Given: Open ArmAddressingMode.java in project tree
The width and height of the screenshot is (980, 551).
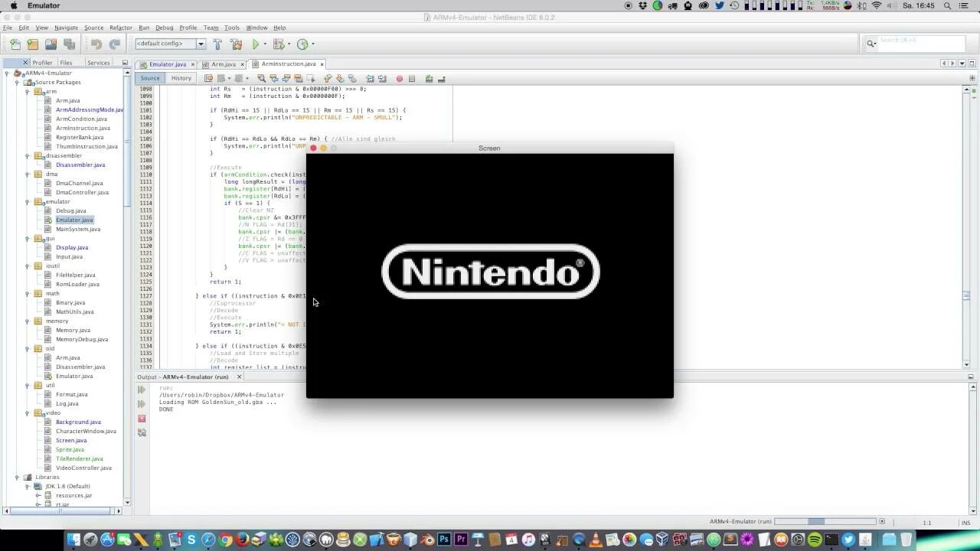Looking at the screenshot, I should [90, 109].
